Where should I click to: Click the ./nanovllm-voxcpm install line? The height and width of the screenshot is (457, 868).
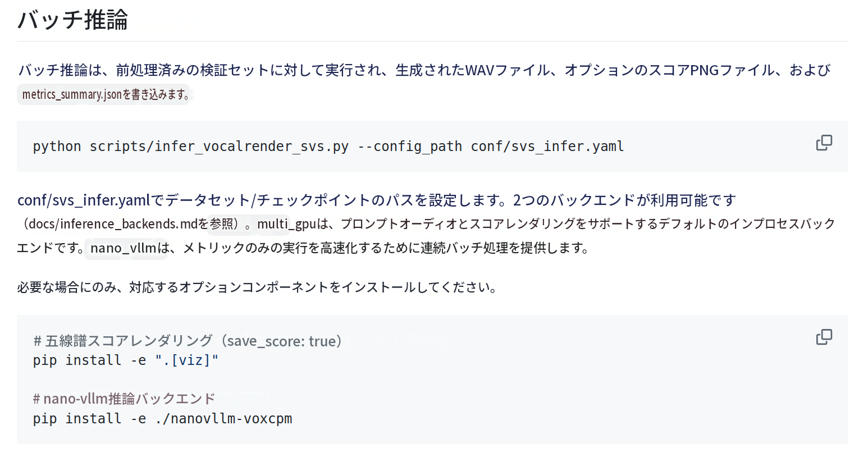162,419
